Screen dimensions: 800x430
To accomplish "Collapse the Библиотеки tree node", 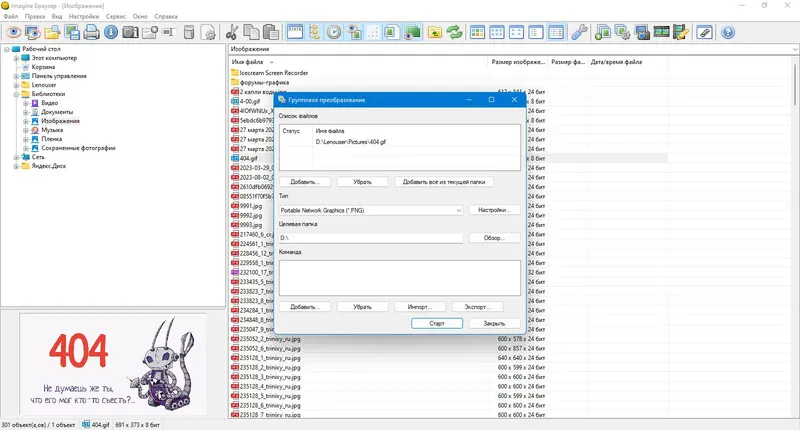I will tap(16, 94).
